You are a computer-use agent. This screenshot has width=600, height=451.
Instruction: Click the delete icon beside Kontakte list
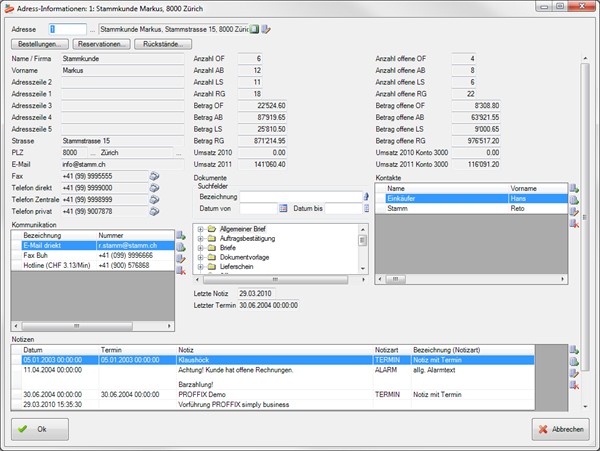tap(574, 224)
